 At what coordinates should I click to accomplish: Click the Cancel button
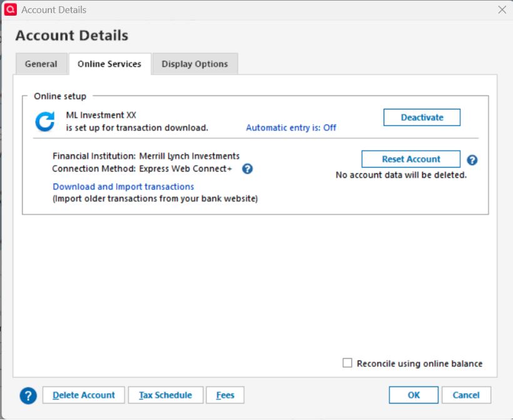[466, 395]
